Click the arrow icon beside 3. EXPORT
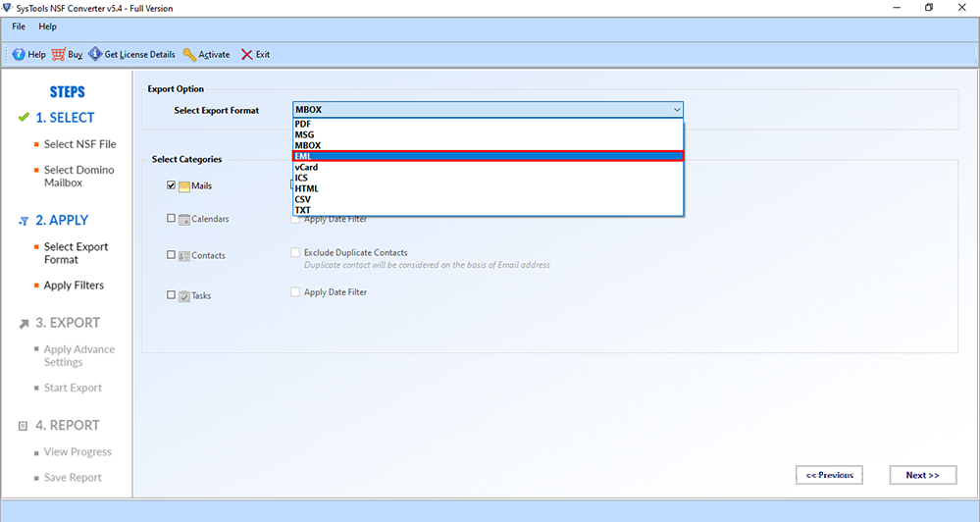This screenshot has height=522, width=980. [x=24, y=324]
